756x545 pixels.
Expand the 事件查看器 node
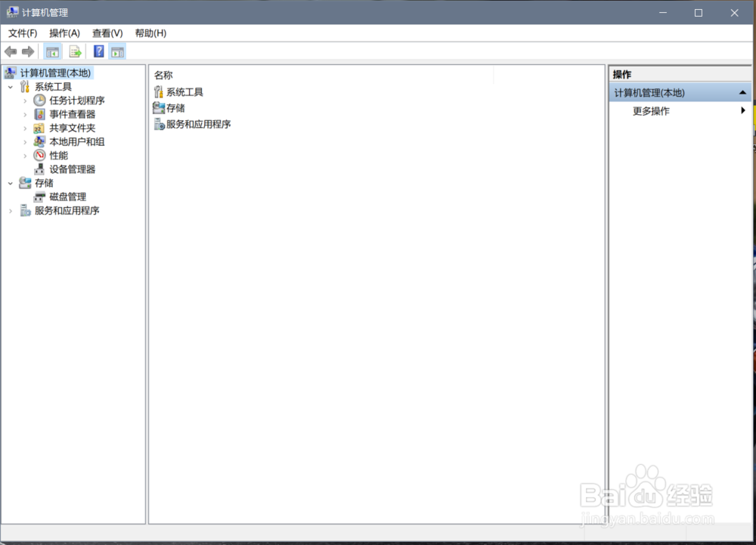[25, 115]
